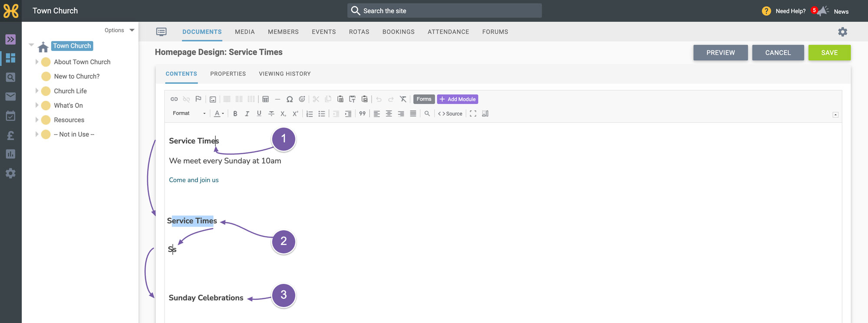Click in the Search the site field
The width and height of the screenshot is (868, 323).
click(444, 11)
